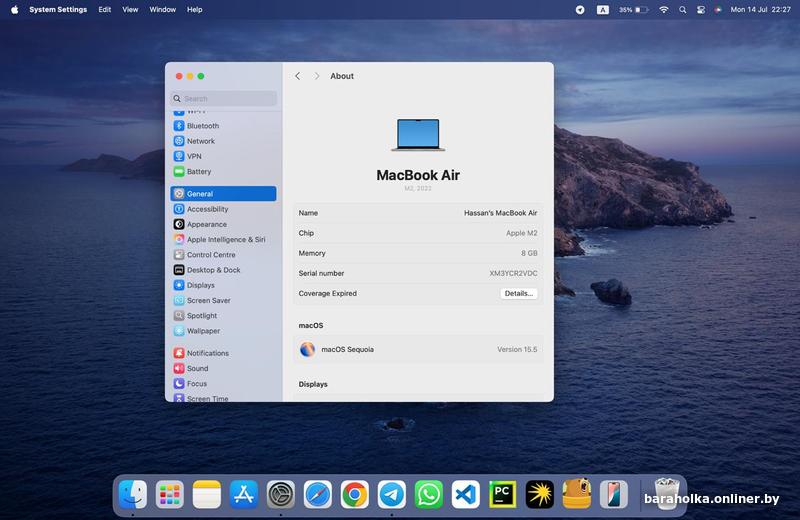The height and width of the screenshot is (520, 800).
Task: Open the keyboard input source menu
Action: [603, 10]
